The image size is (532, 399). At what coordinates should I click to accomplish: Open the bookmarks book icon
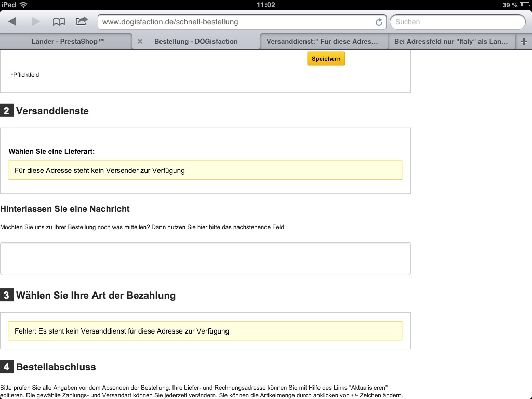pyautogui.click(x=59, y=22)
